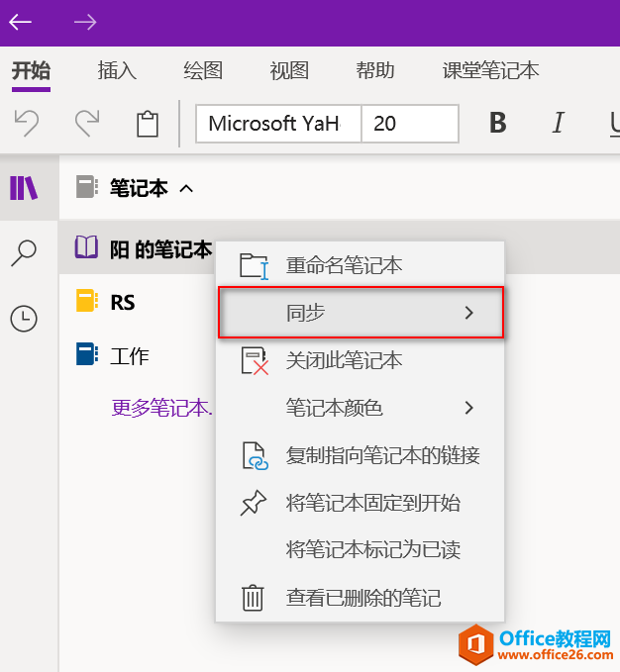
Task: Toggle bold formatting
Action: (498, 123)
